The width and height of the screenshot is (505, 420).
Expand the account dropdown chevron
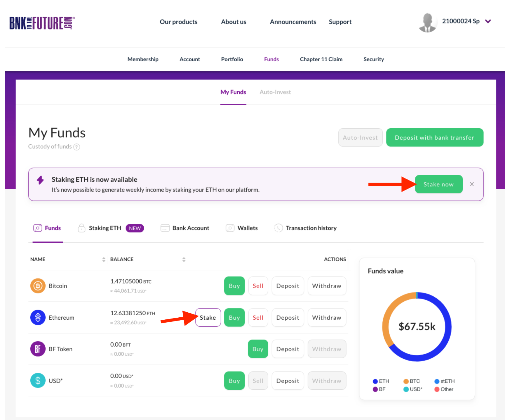[x=488, y=21]
